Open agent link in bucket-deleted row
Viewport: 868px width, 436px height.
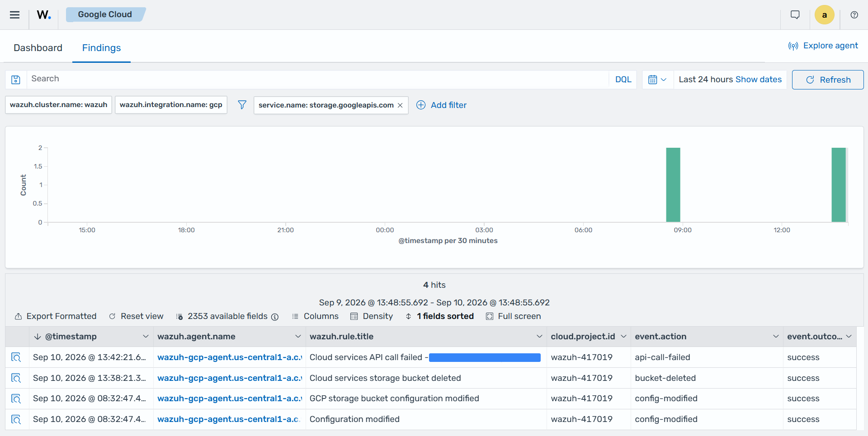click(x=229, y=378)
